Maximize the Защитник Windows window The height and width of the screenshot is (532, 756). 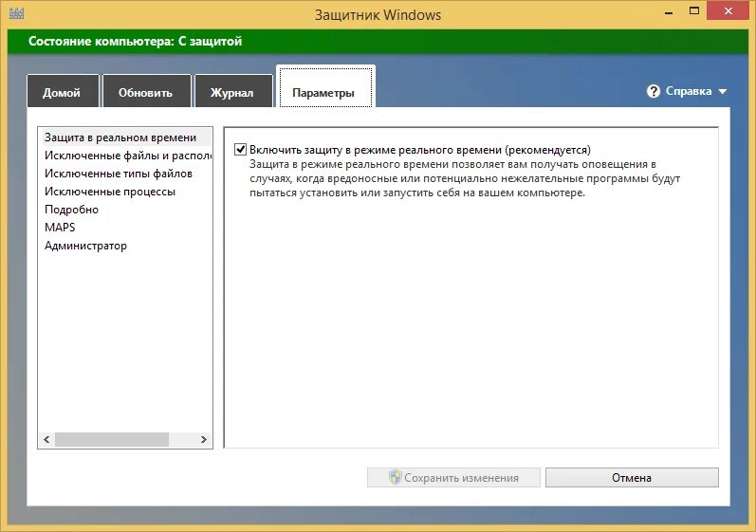694,11
